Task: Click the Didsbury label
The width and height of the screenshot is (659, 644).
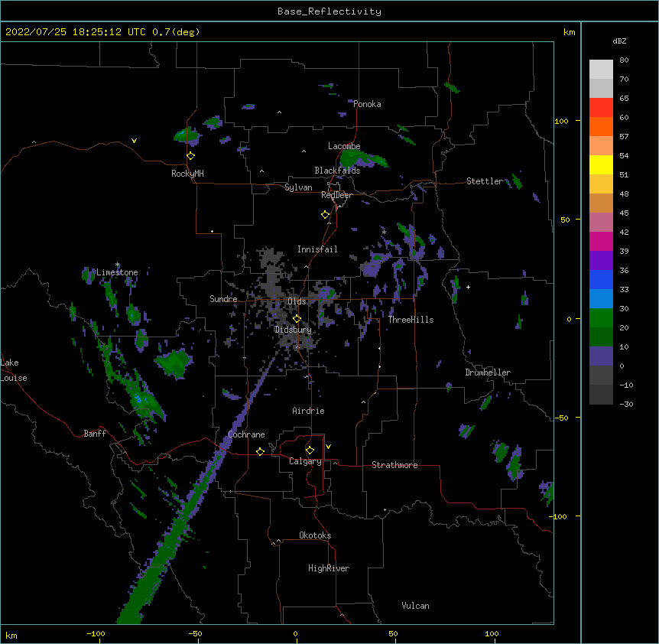Action: coord(293,330)
